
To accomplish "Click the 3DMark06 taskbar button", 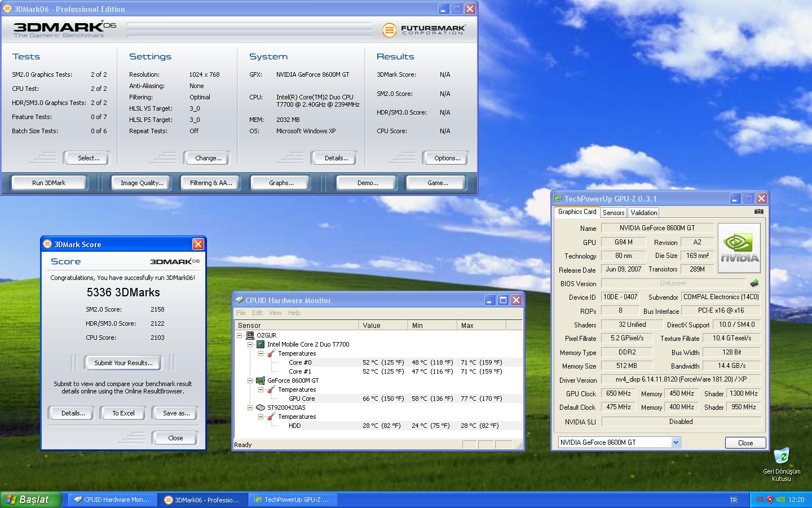I will coord(203,500).
